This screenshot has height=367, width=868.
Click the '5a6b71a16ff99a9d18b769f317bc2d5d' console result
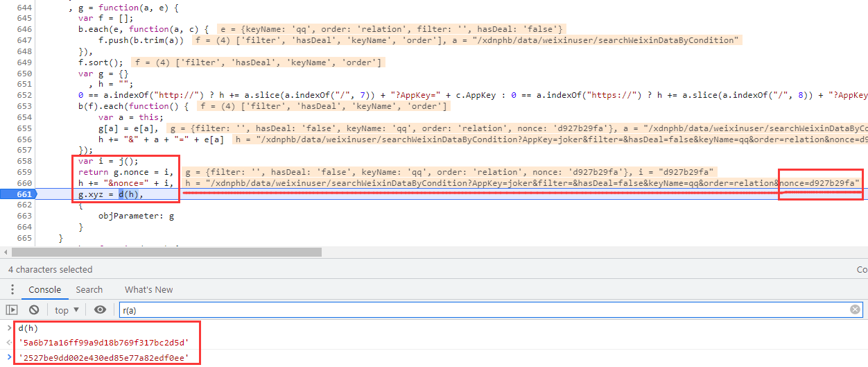click(x=103, y=343)
